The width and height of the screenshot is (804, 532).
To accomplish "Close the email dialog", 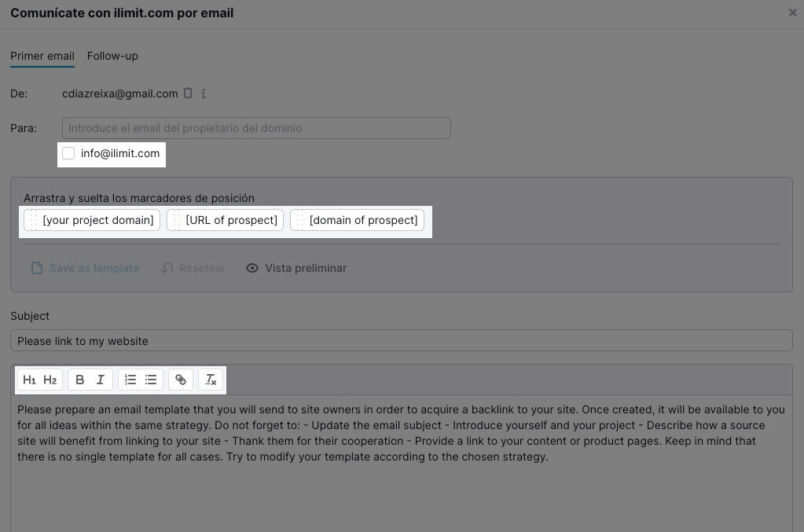I will [x=792, y=13].
